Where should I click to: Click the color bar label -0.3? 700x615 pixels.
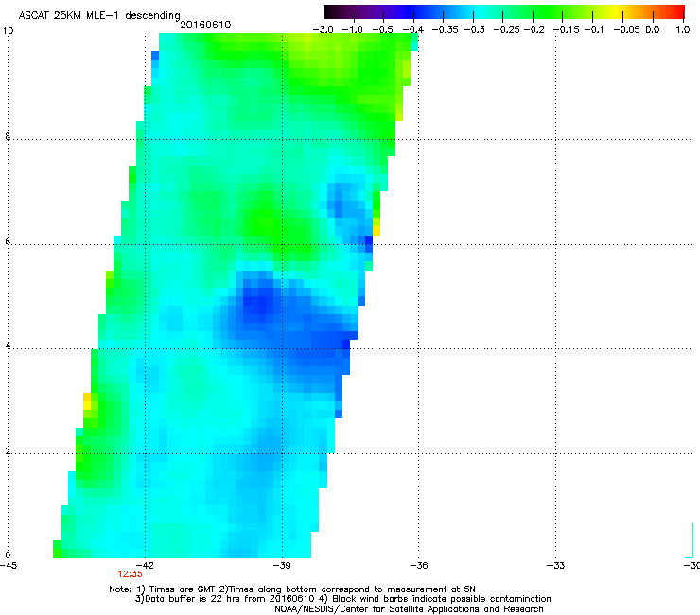(474, 30)
